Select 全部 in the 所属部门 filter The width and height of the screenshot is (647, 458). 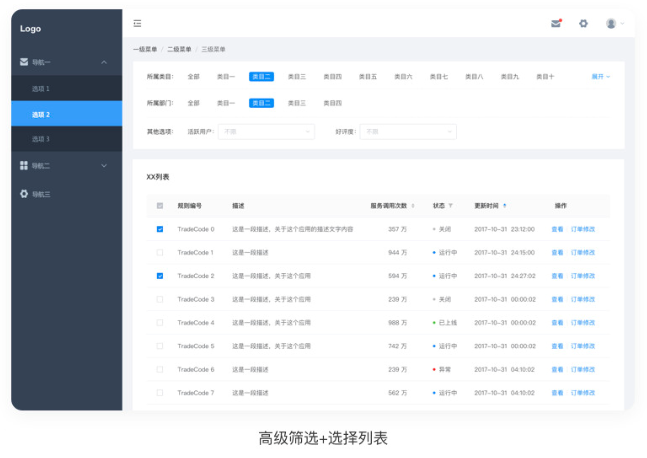pos(194,103)
